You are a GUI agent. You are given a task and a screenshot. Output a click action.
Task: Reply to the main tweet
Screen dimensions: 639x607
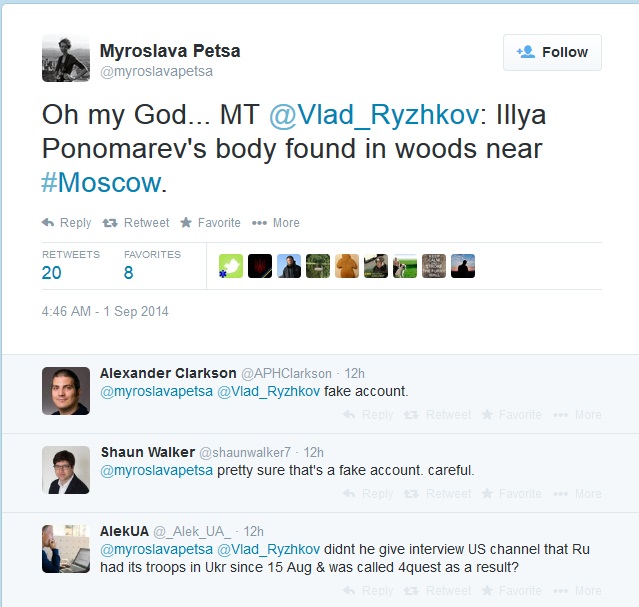click(x=66, y=223)
